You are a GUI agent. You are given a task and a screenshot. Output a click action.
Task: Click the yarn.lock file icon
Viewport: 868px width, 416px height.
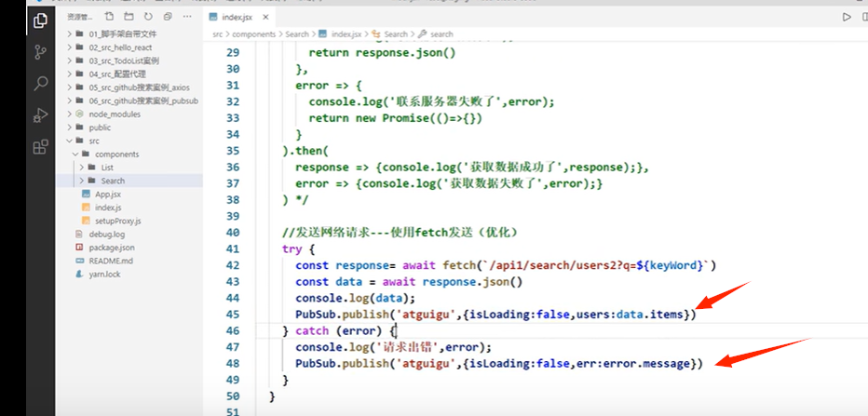pos(78,274)
